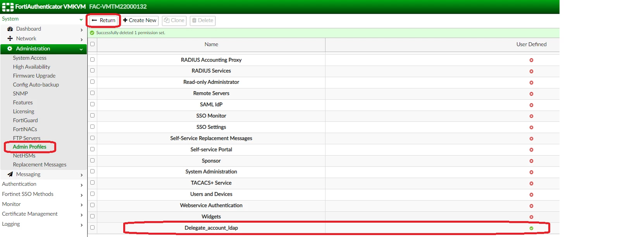Check the Widgets row checkbox
The image size is (644, 237).
pos(92,216)
